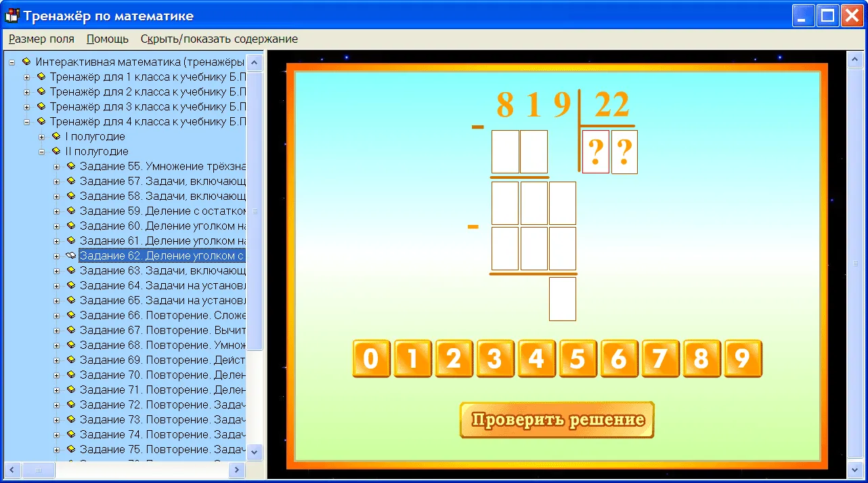Select Задание 70. Повторение tree item
Screen dimensions: 868x483
pos(162,375)
